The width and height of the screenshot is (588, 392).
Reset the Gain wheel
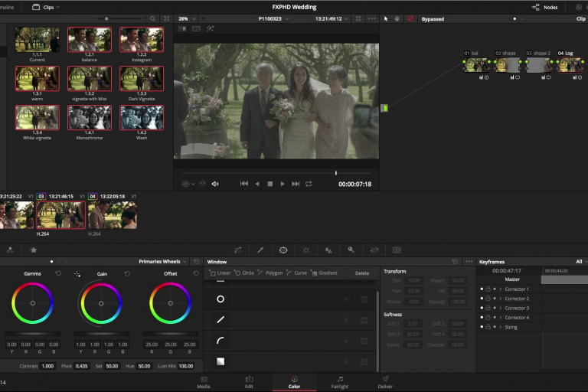pyautogui.click(x=127, y=273)
